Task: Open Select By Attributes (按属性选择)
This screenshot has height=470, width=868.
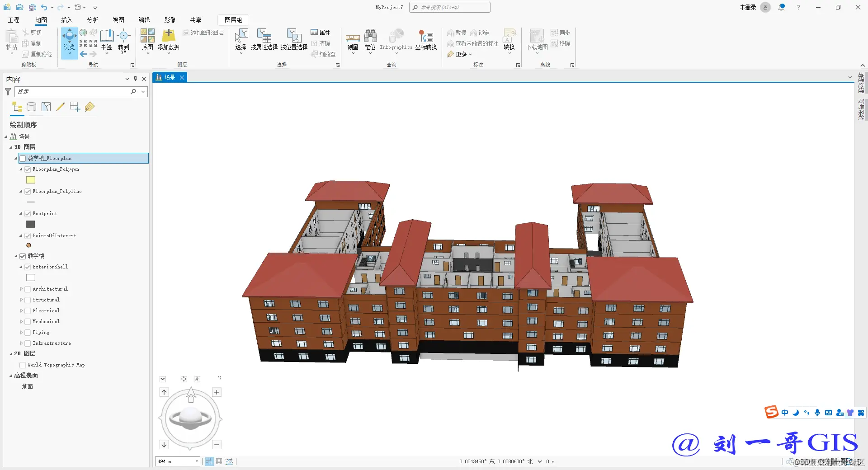Action: (264, 40)
